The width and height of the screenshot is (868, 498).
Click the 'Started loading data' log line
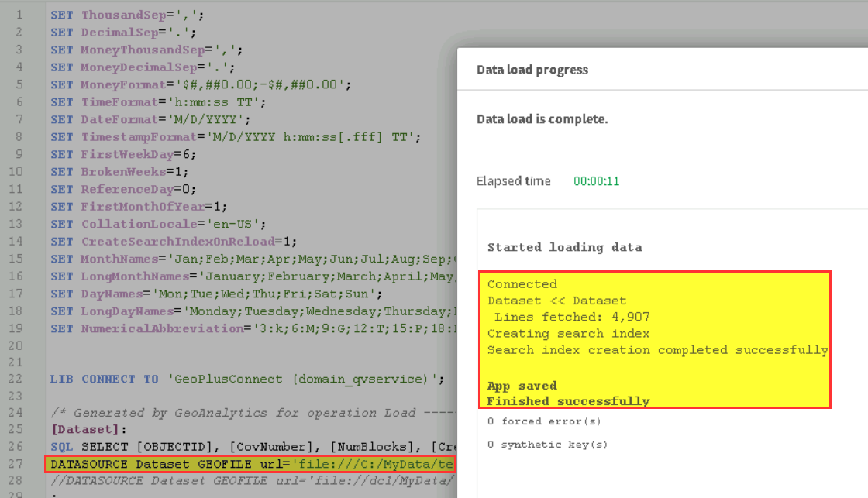pyautogui.click(x=564, y=248)
